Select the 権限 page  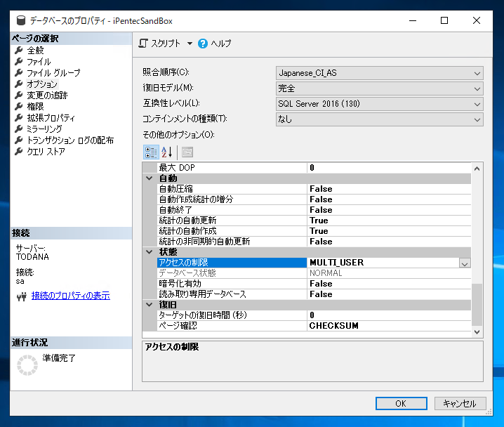35,107
